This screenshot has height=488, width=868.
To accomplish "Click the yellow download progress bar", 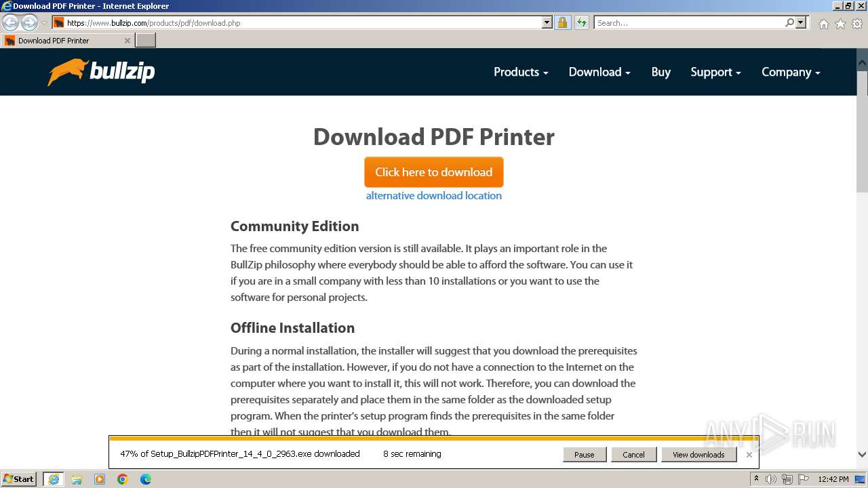I will (433, 439).
